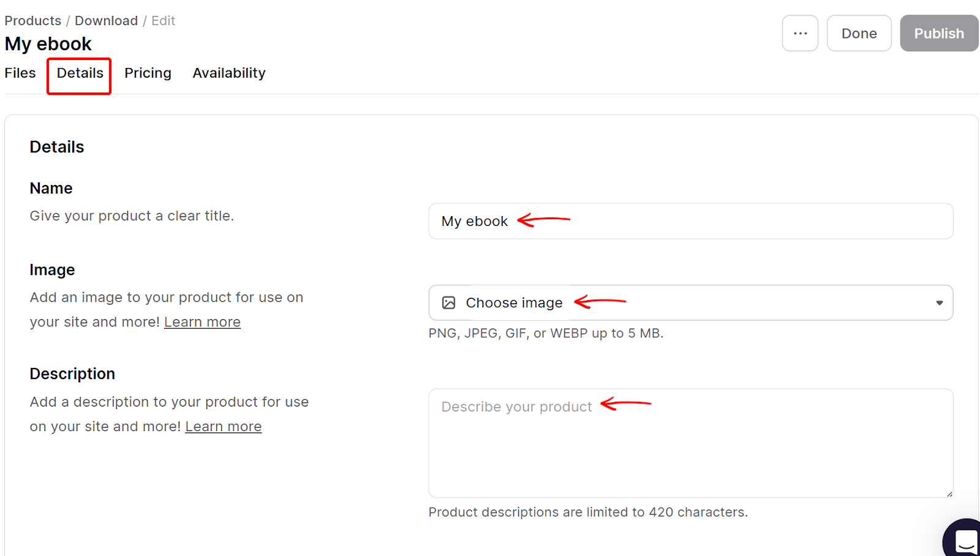
Task: Expand the Choose image dropdown arrow
Action: [939, 302]
